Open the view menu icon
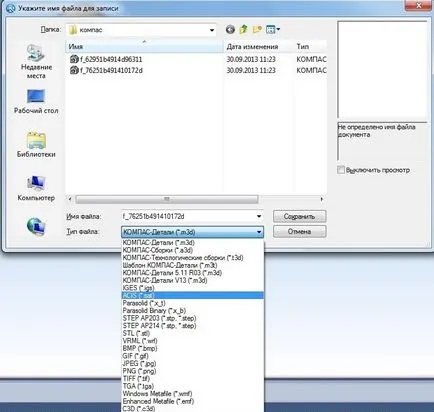 pyautogui.click(x=273, y=30)
